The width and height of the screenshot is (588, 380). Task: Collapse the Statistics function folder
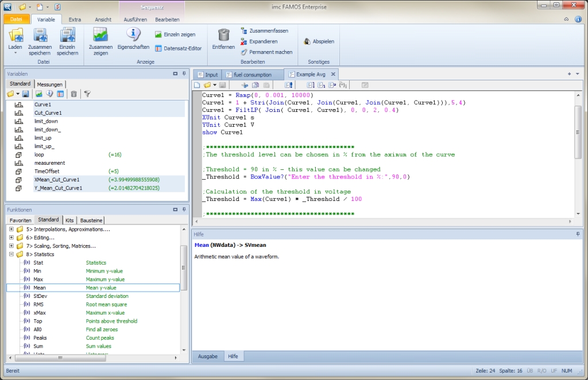coord(11,254)
